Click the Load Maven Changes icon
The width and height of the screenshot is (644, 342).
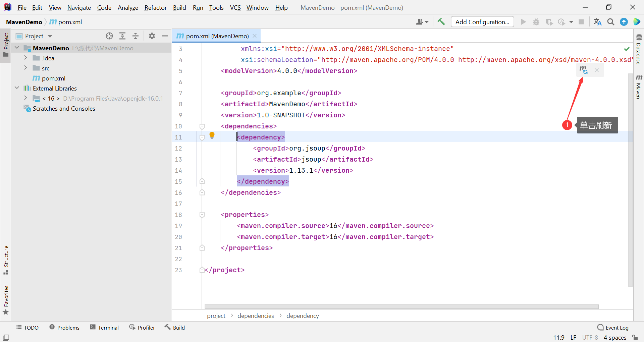[584, 70]
